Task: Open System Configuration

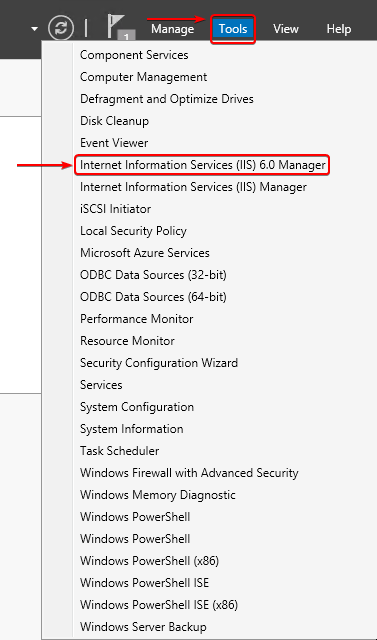Action: point(137,407)
